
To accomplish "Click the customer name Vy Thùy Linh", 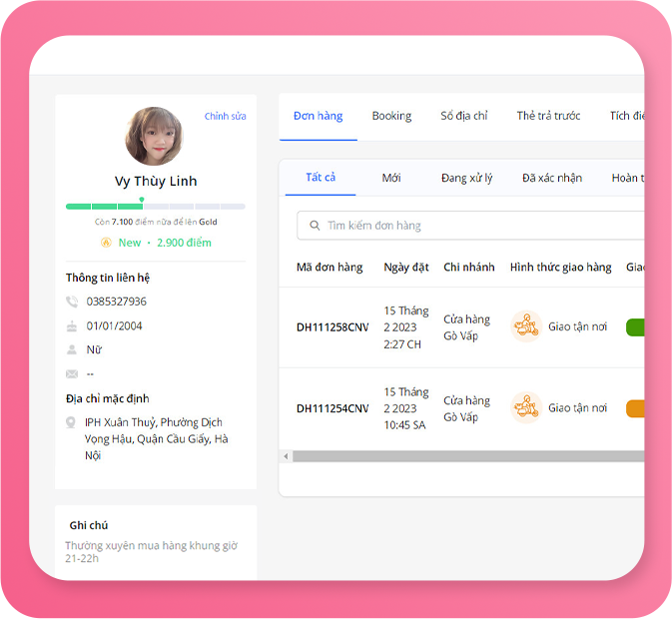I will 156,181.
